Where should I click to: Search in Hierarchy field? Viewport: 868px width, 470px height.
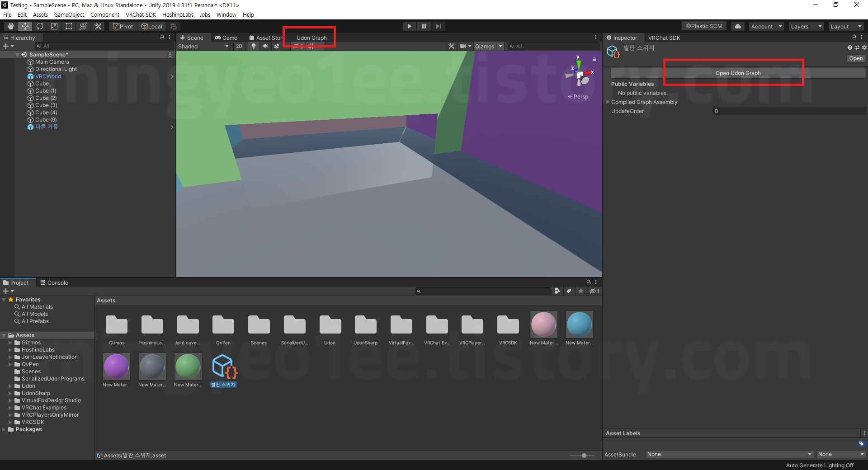pyautogui.click(x=105, y=46)
